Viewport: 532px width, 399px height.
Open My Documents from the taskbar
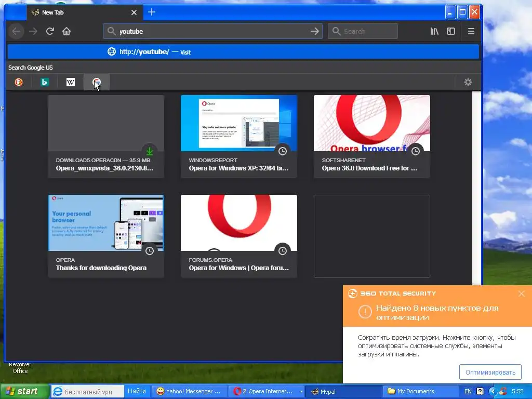coord(421,391)
